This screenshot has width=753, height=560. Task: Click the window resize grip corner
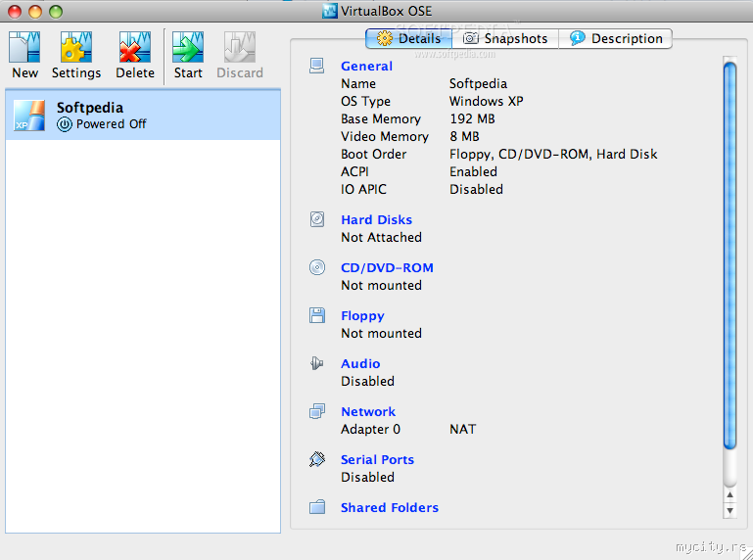[746, 553]
